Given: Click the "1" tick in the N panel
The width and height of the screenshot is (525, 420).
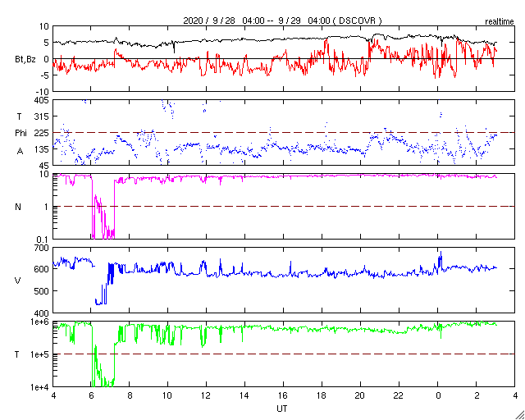Looking at the screenshot, I should (47, 207).
